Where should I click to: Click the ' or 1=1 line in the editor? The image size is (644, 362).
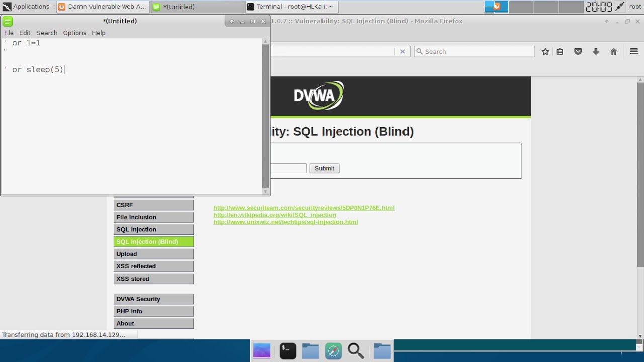[x=22, y=43]
